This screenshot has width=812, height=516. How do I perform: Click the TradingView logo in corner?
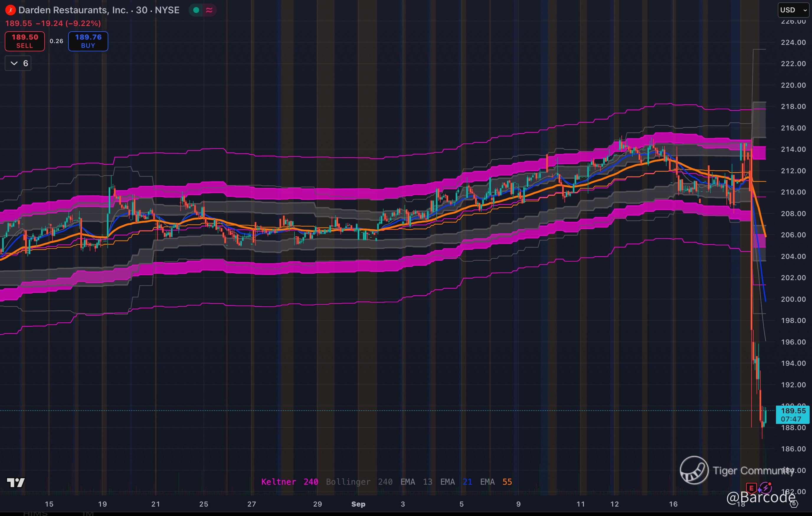tap(16, 483)
